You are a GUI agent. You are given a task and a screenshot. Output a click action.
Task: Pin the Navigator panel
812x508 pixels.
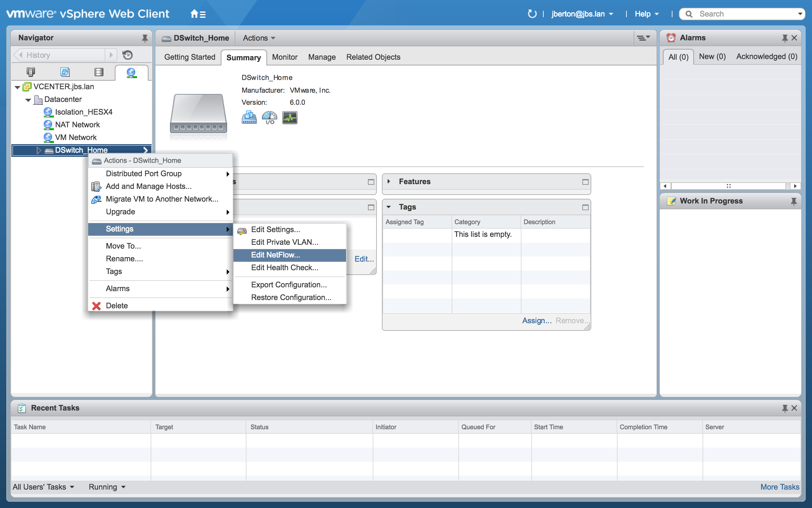[x=145, y=38]
